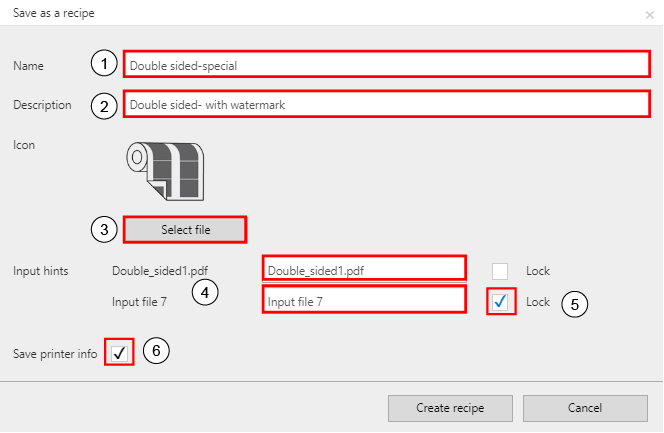Focus the Name field containing Double sided-special
Viewport: 664px width, 433px height.
(387, 64)
